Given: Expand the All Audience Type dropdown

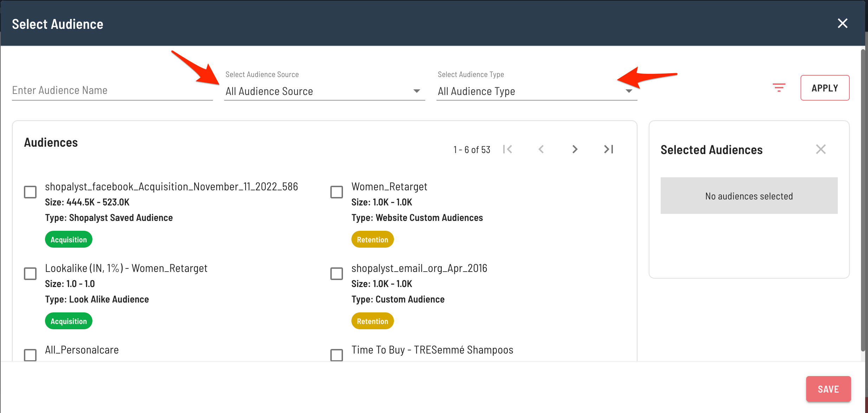Looking at the screenshot, I should point(536,91).
